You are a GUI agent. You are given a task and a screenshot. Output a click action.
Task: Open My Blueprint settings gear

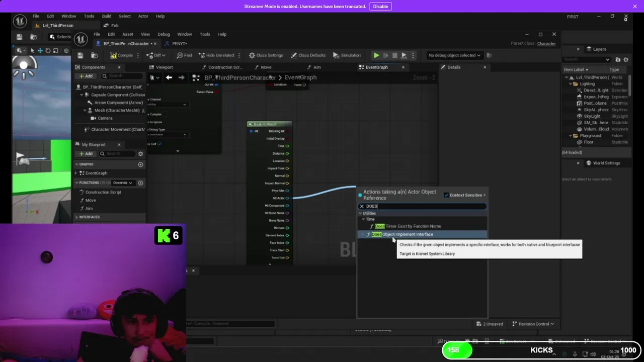point(140,153)
